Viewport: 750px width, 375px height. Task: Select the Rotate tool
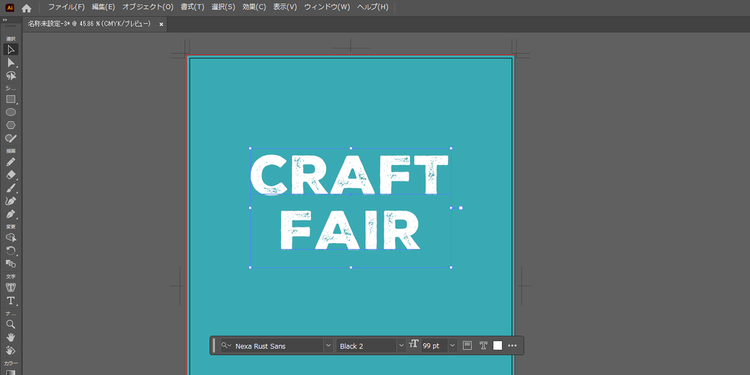pyautogui.click(x=11, y=251)
